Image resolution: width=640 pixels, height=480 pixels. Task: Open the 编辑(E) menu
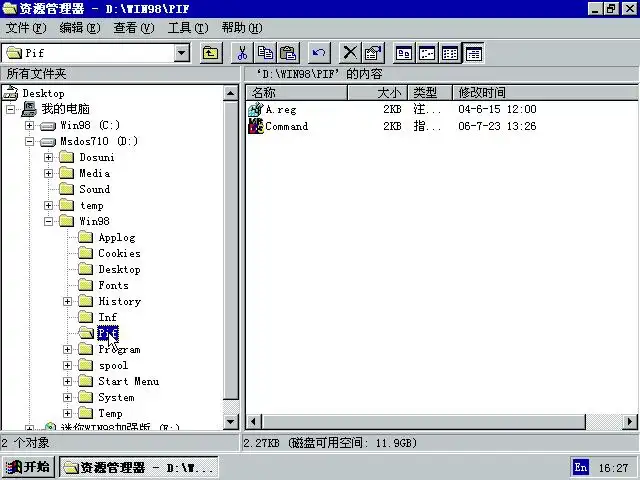coord(80,28)
